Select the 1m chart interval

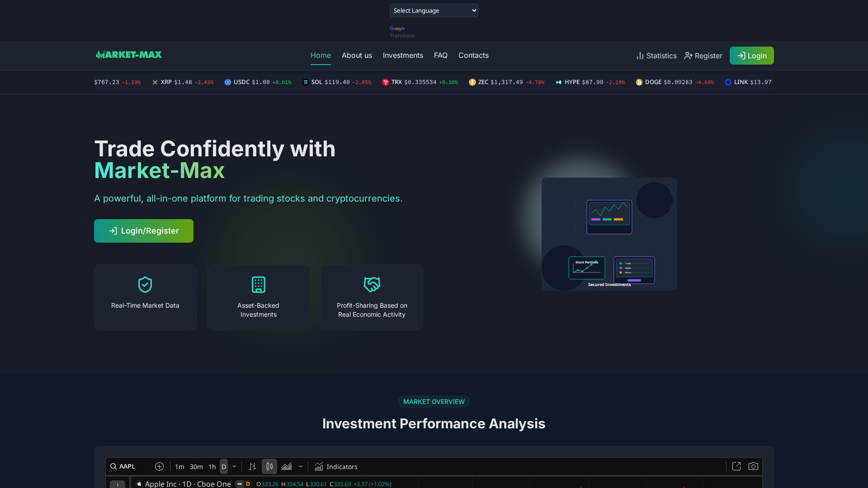pyautogui.click(x=179, y=467)
